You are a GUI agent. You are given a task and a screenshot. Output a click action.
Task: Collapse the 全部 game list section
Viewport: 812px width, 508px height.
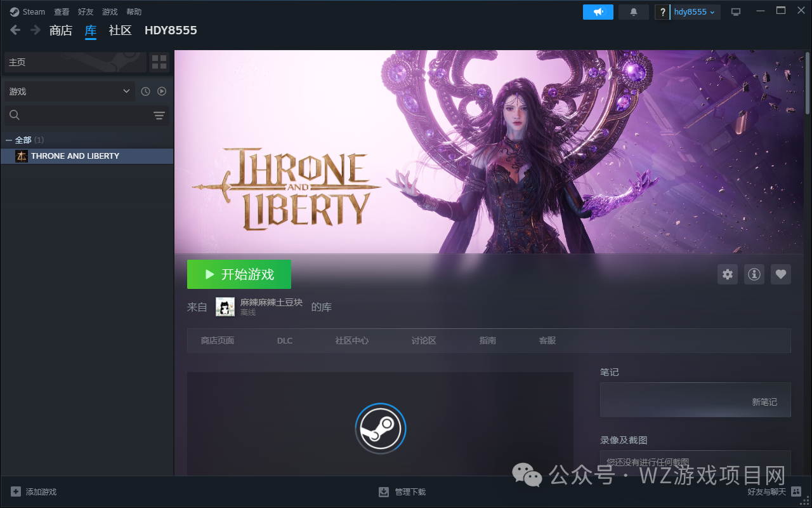pos(9,140)
